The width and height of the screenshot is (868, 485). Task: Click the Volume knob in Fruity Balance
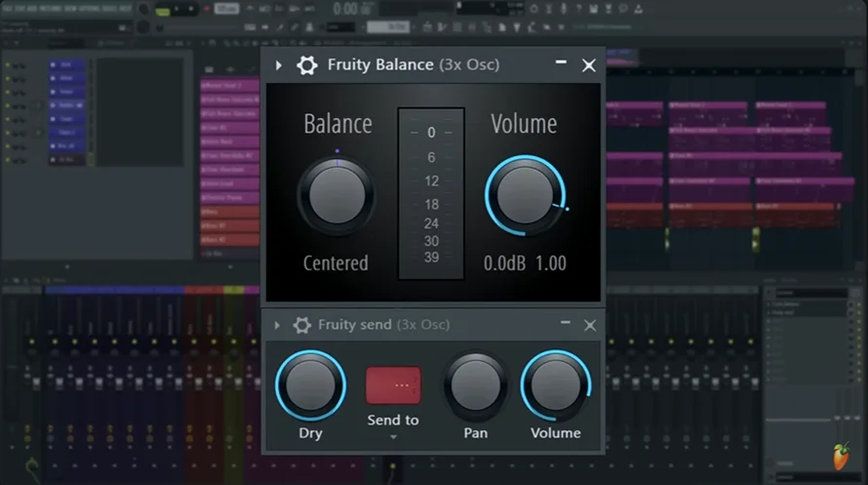pyautogui.click(x=525, y=195)
